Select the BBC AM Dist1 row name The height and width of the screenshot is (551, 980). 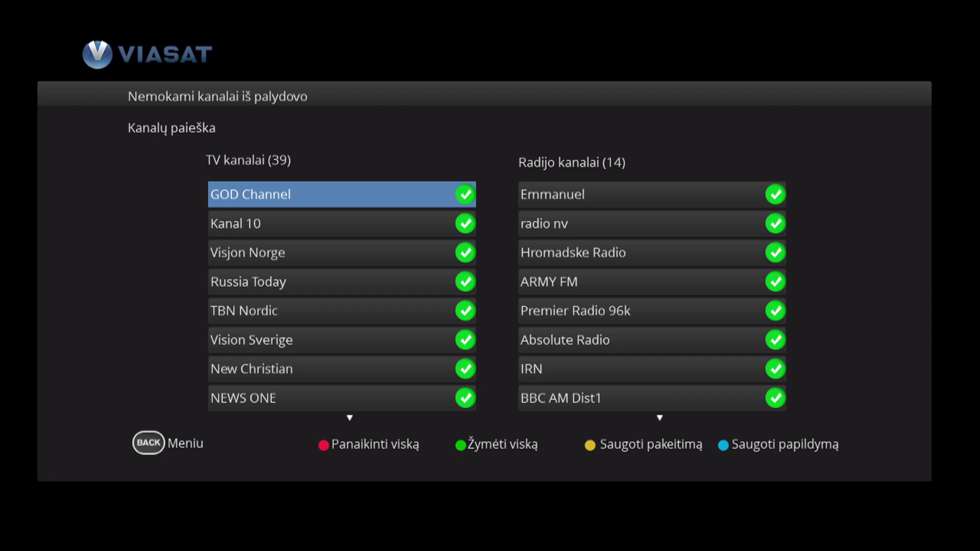(x=561, y=398)
